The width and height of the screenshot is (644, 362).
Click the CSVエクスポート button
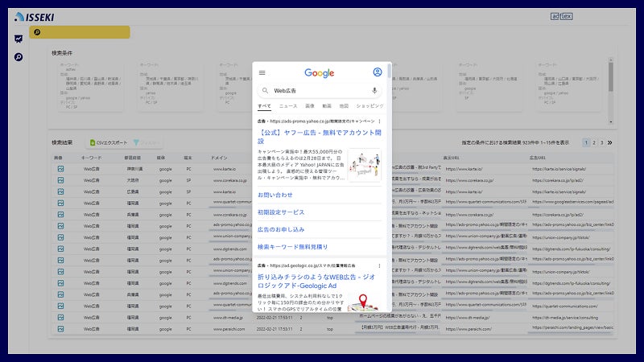[x=109, y=142]
